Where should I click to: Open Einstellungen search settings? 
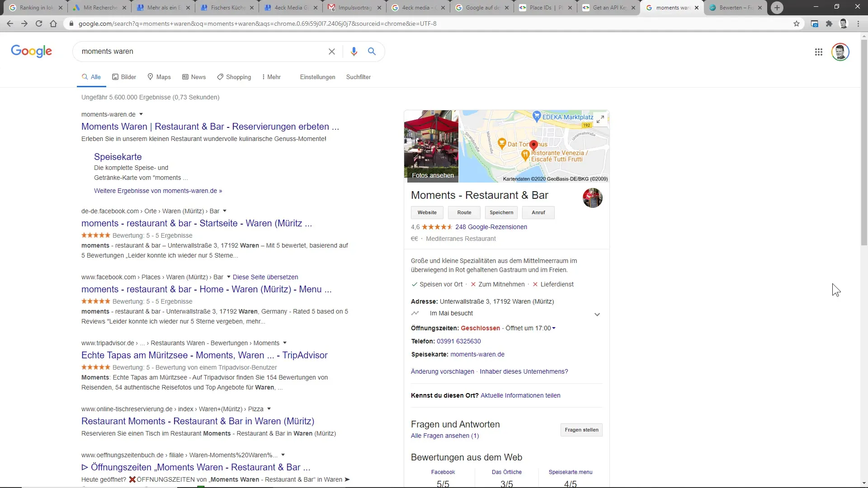(317, 77)
